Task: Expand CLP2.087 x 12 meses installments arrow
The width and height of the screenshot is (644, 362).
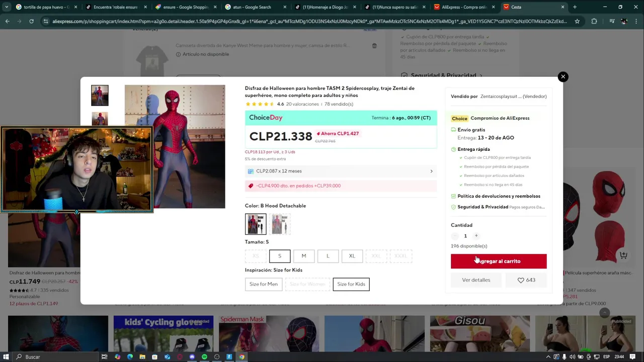Action: tap(431, 171)
